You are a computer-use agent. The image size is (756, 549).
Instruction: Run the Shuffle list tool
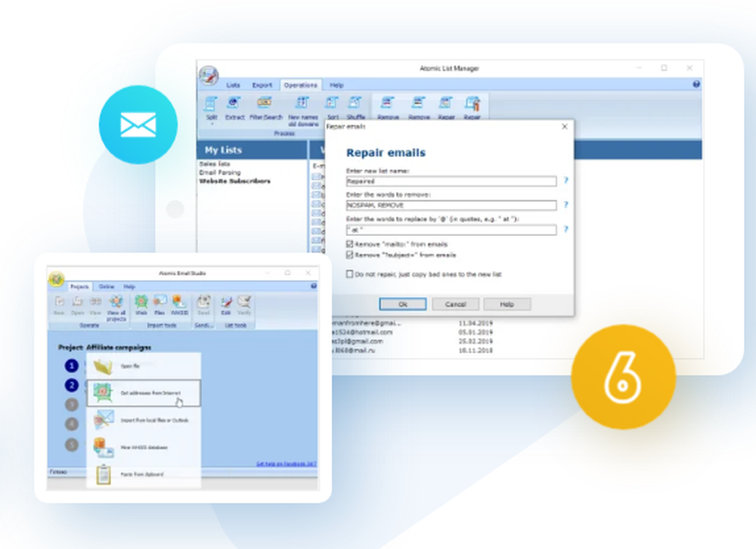click(x=356, y=108)
